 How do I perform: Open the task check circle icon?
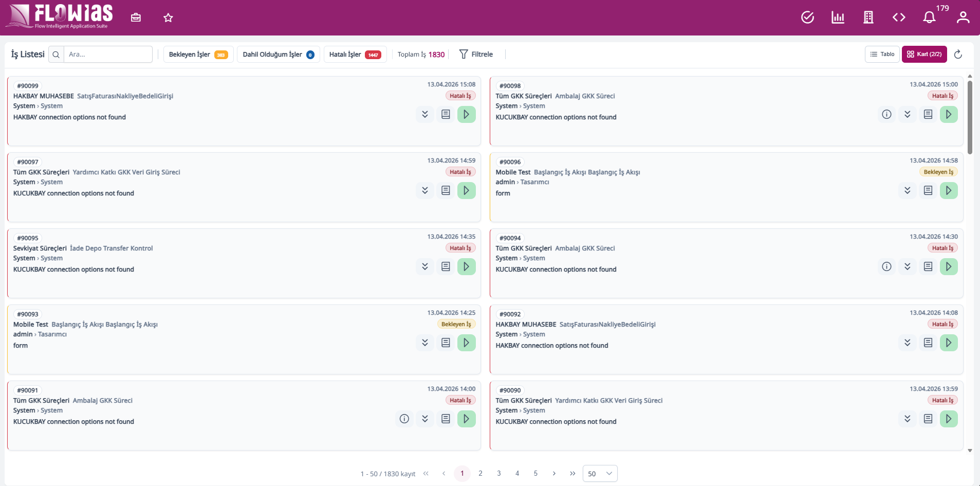tap(807, 17)
